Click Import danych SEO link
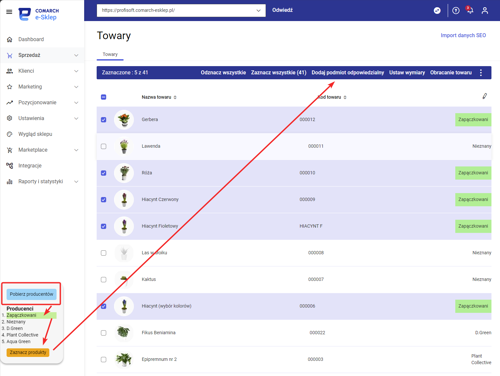This screenshot has width=500, height=376. (463, 35)
